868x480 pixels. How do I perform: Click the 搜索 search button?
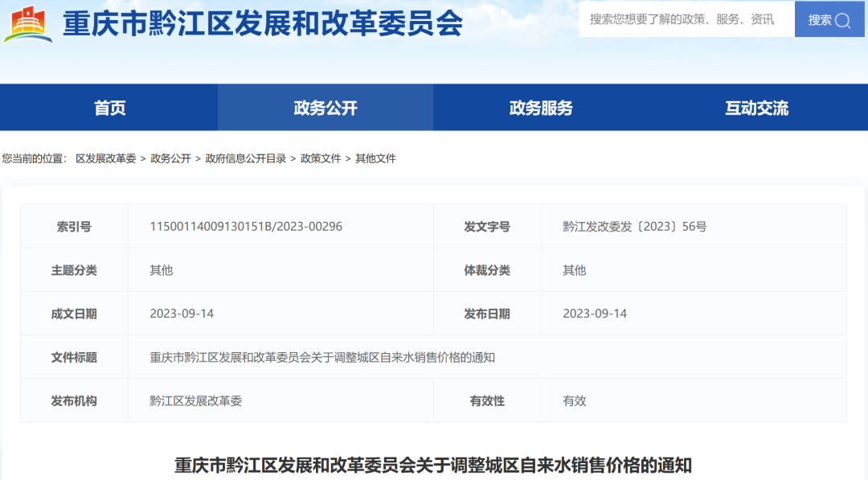coord(829,19)
